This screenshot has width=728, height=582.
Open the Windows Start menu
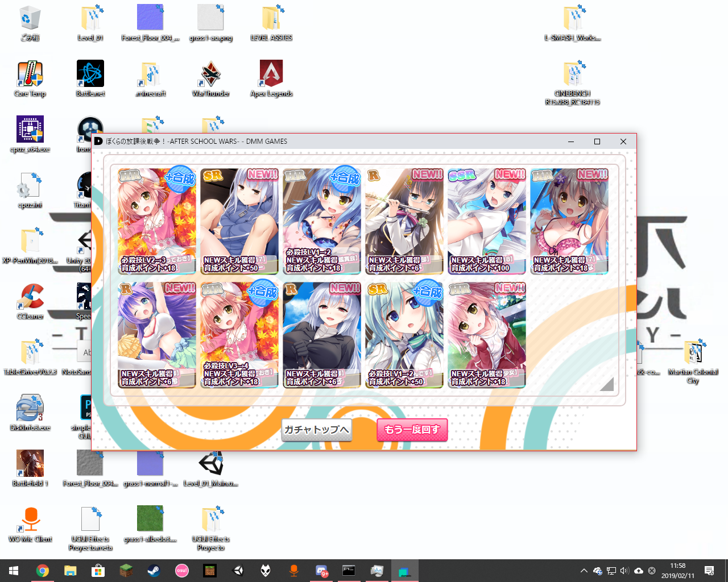(14, 571)
